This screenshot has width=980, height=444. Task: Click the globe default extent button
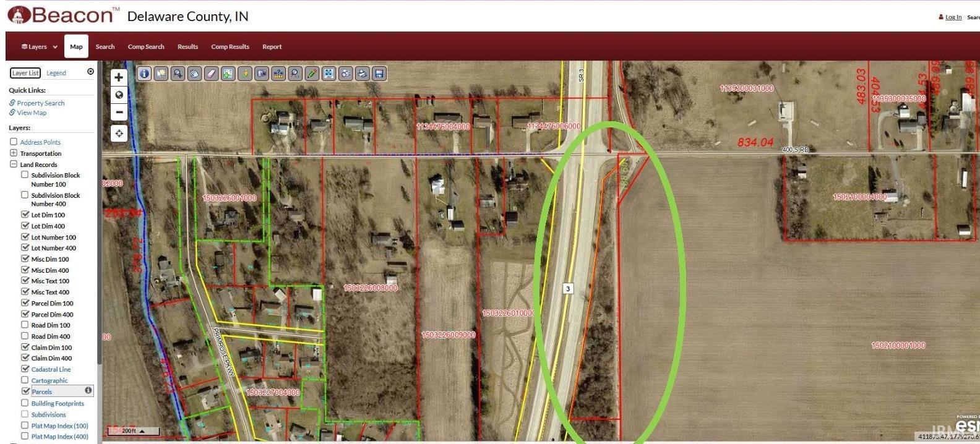(x=119, y=95)
